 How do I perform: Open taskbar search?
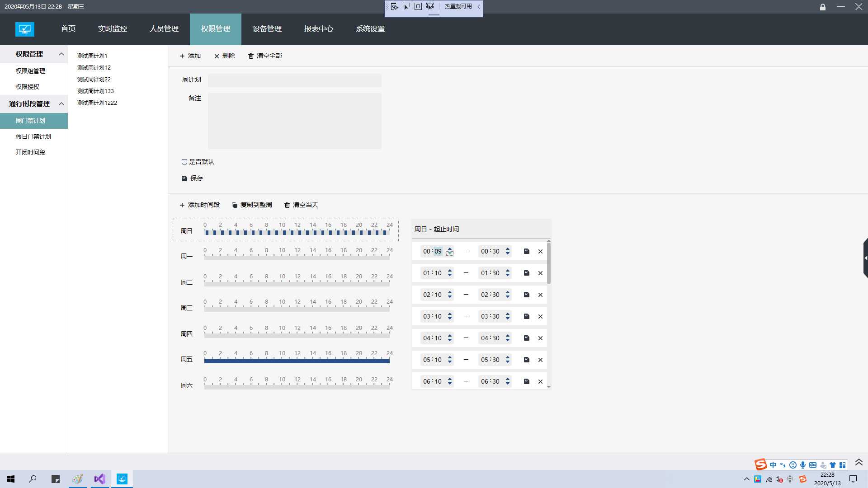33,479
